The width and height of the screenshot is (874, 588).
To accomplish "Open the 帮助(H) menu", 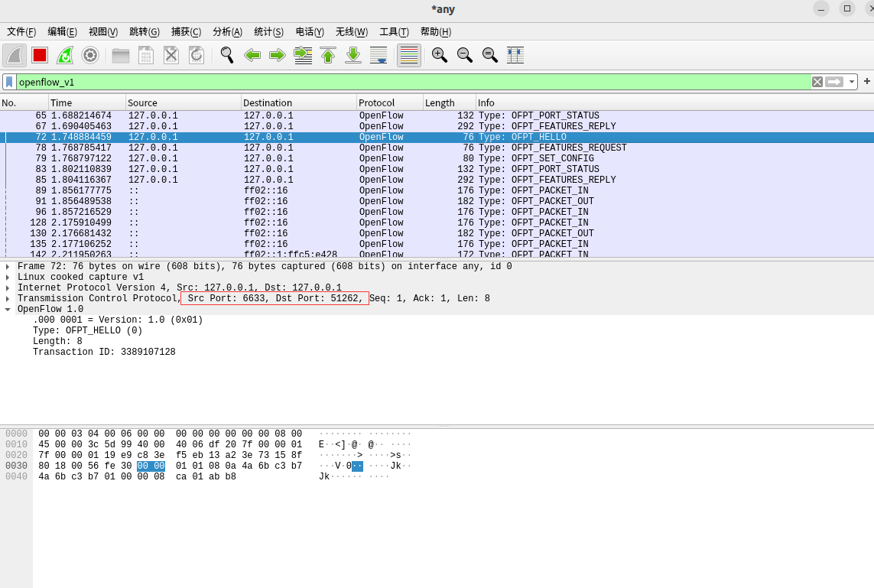I will pos(436,32).
